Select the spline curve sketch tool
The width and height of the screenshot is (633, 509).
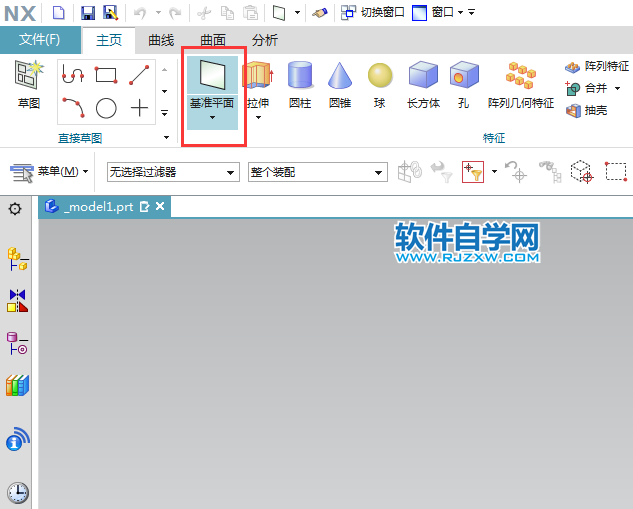[73, 75]
